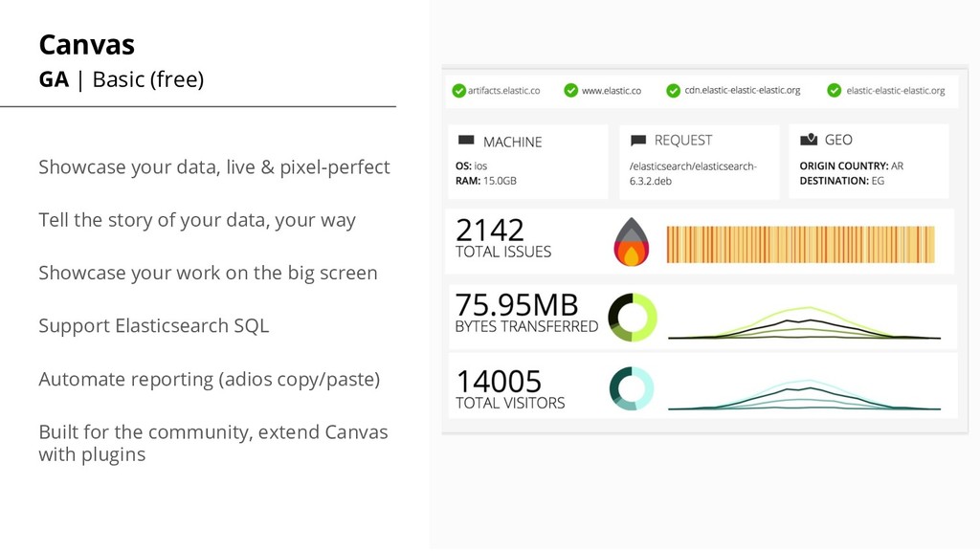Click the green Bytes Transferred line chart

coord(804,322)
